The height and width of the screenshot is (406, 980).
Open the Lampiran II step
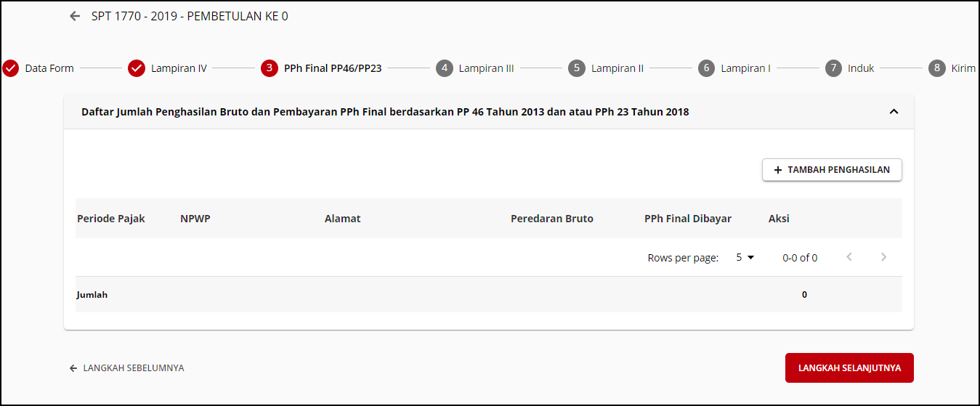pos(617,68)
